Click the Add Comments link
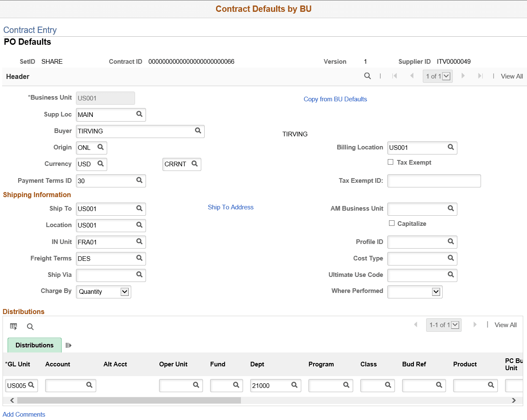This screenshot has height=420, width=527. [24, 414]
